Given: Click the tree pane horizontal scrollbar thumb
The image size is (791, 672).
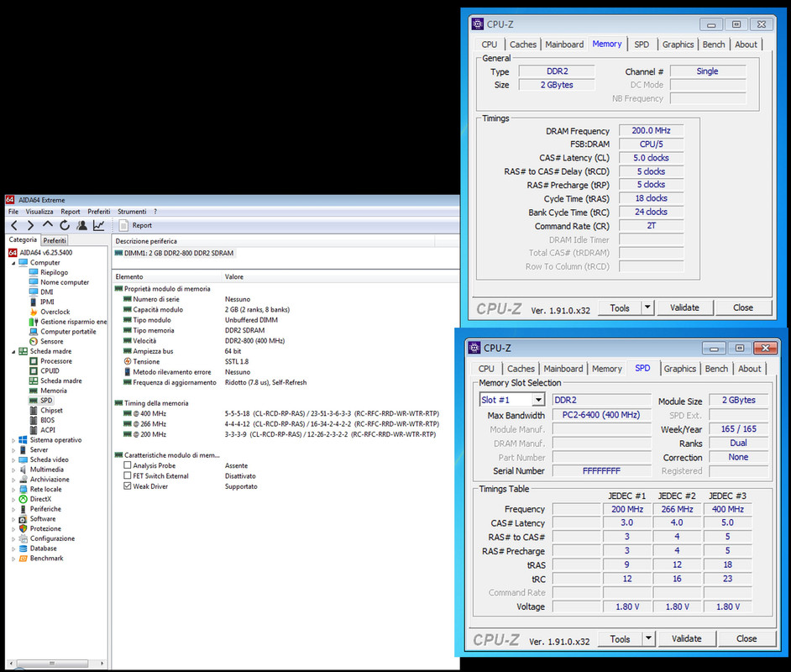Looking at the screenshot, I should (51, 664).
